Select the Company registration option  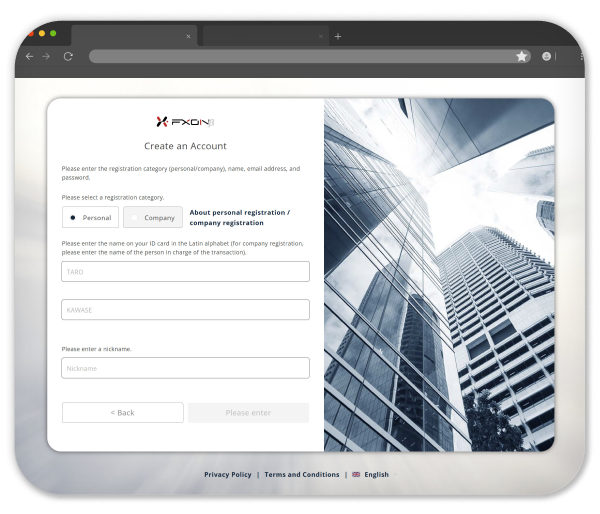(153, 217)
